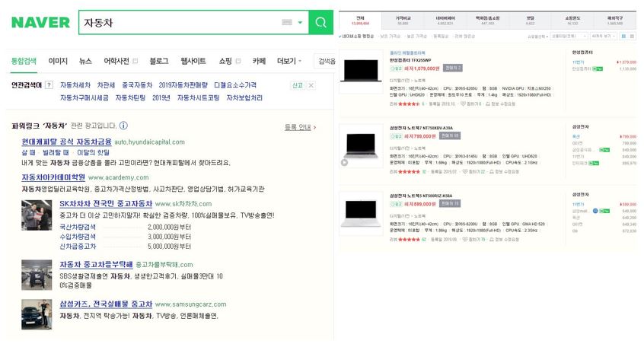
Task: Click the SK차차차 ad thumbnail image
Action: (x=37, y=215)
